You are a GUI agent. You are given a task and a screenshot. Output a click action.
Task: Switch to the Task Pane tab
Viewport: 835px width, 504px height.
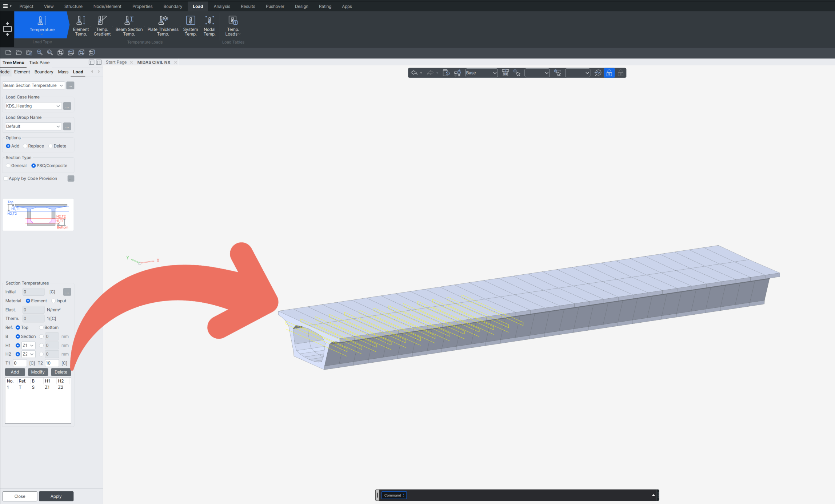click(39, 63)
